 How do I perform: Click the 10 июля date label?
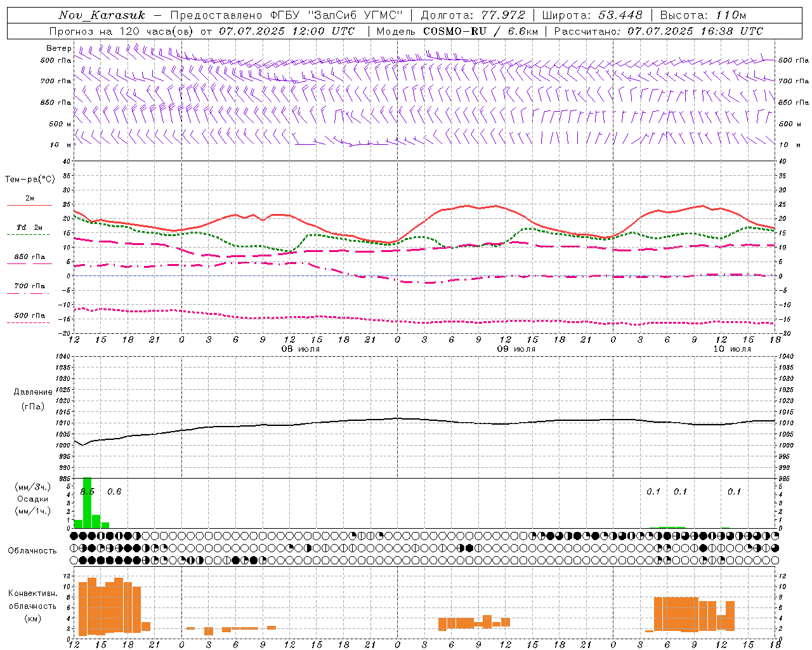[732, 349]
